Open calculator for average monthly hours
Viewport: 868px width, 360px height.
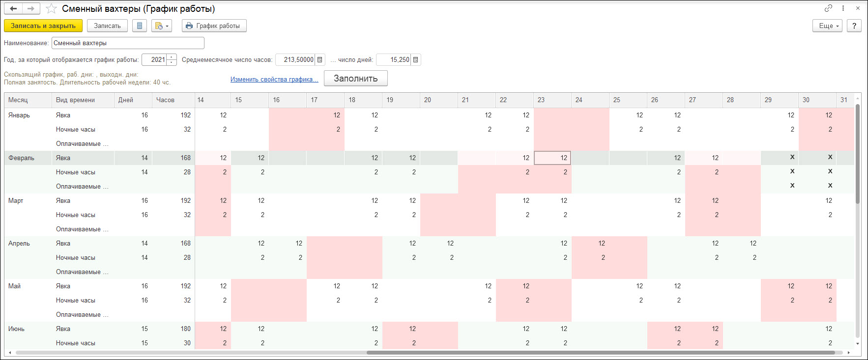point(320,59)
